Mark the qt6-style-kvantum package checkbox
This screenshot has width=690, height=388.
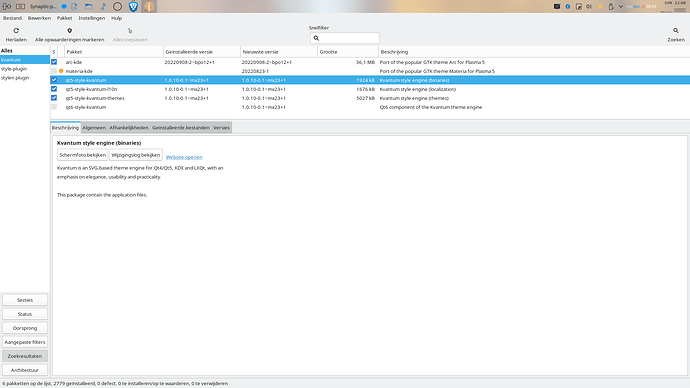[54, 107]
